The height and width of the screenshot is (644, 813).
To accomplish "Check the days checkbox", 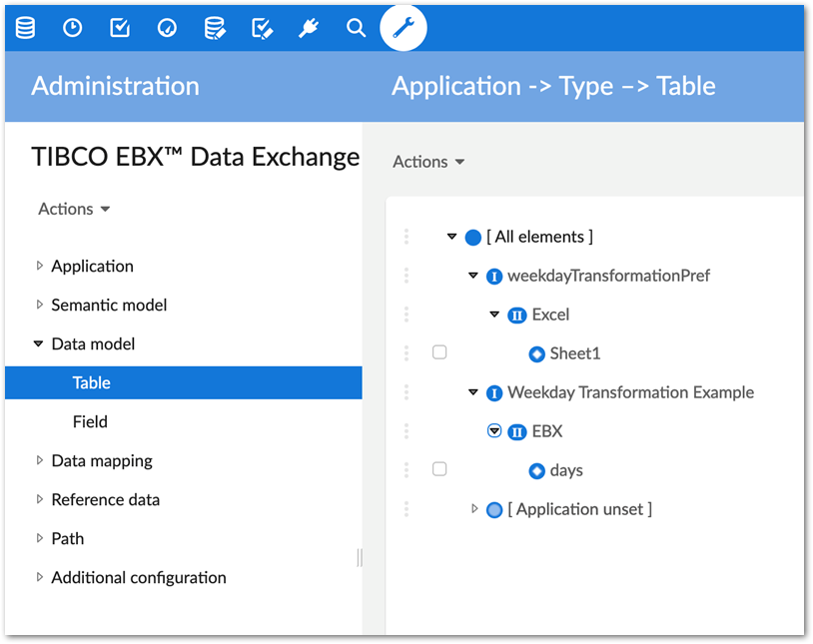I will (439, 469).
